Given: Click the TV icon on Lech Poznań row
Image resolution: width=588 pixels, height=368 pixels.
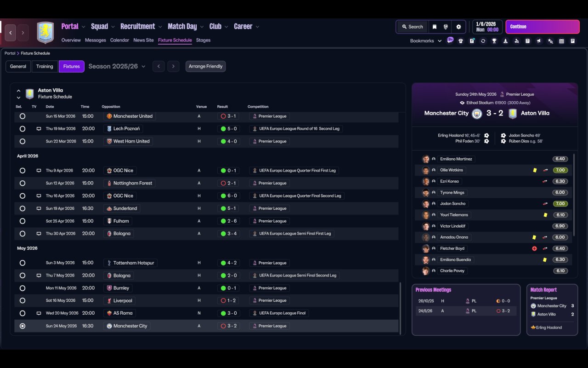Looking at the screenshot, I should 39,129.
